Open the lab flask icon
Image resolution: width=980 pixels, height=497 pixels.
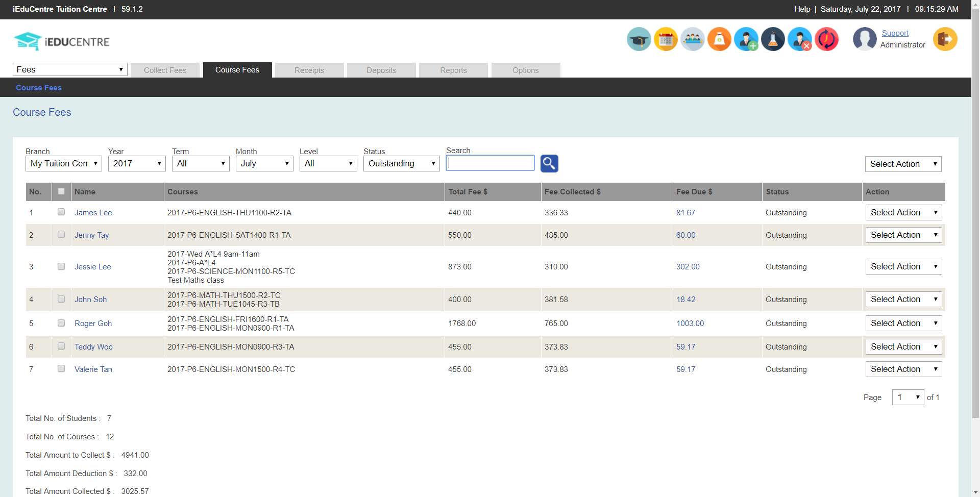[x=773, y=39]
